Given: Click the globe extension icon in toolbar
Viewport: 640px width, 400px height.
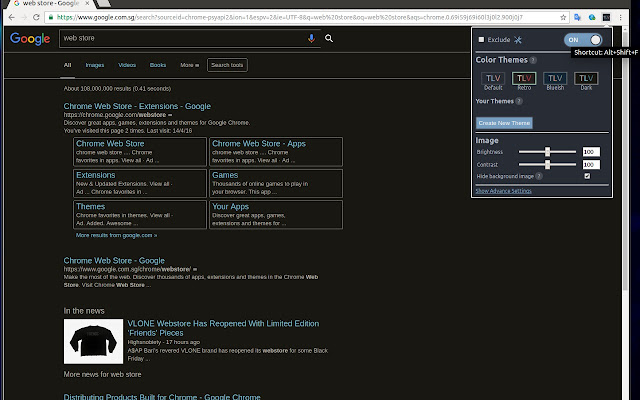Looking at the screenshot, I should [x=592, y=17].
